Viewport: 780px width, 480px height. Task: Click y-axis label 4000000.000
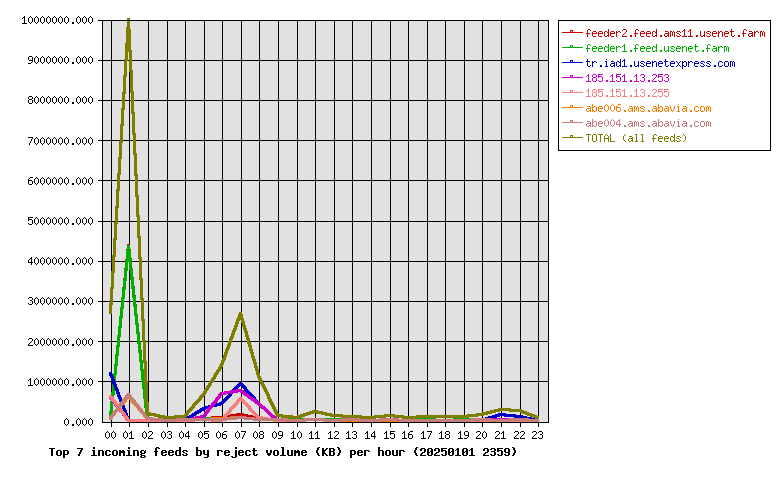pos(60,261)
